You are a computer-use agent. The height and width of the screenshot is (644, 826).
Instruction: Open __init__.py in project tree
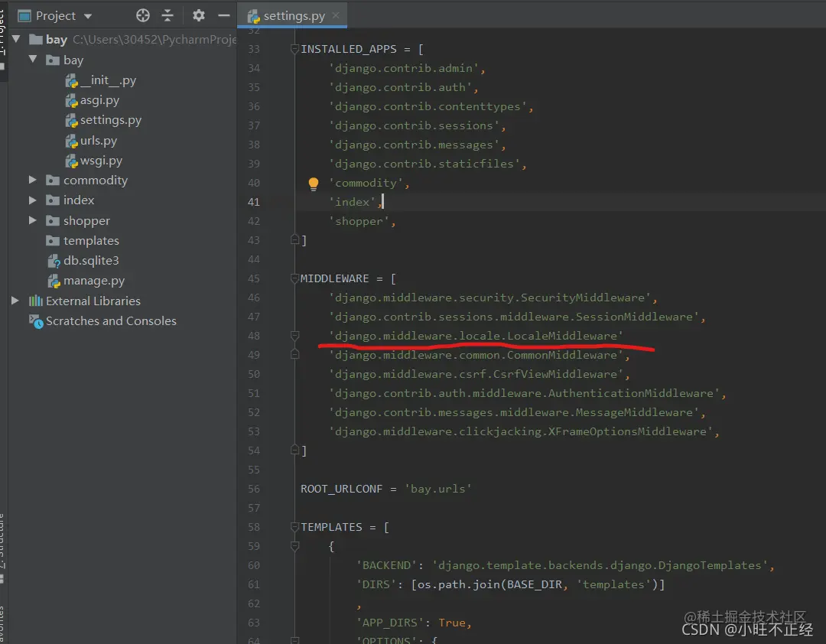[x=108, y=80]
